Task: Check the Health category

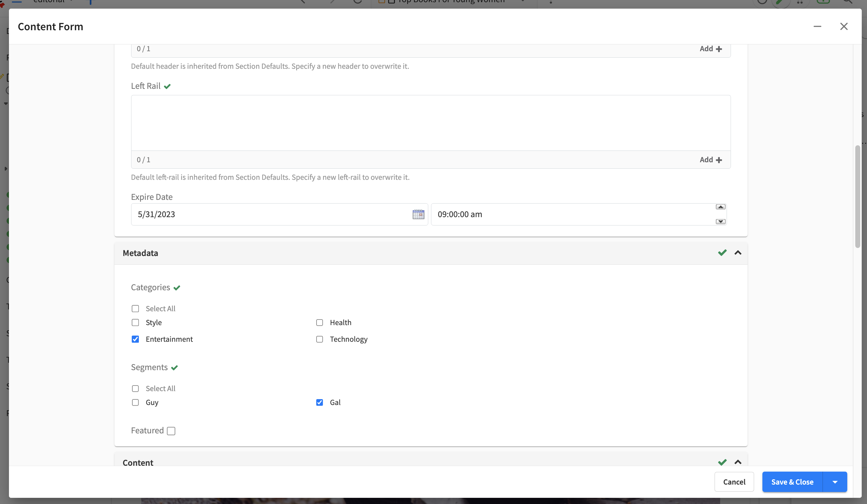Action: [319, 322]
